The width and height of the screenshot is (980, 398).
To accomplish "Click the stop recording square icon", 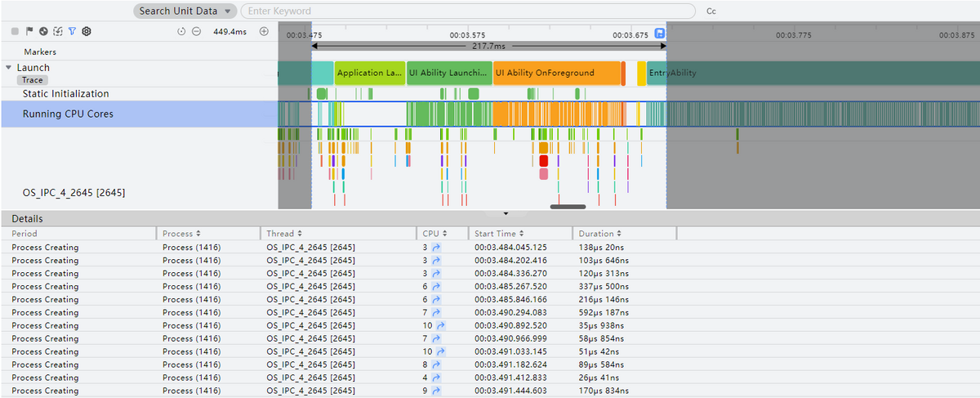I will coord(15,31).
